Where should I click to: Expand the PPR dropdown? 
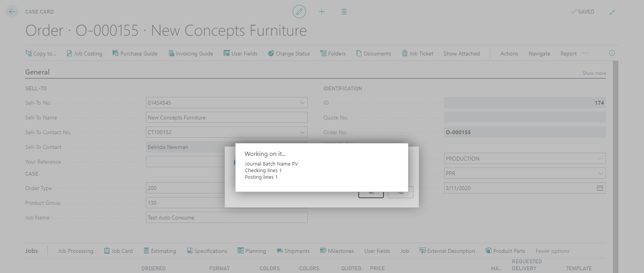600,173
